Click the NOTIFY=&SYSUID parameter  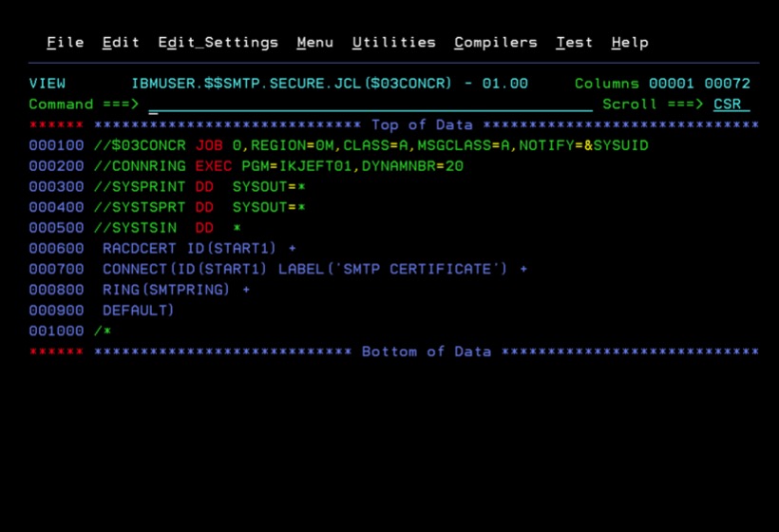(583, 145)
